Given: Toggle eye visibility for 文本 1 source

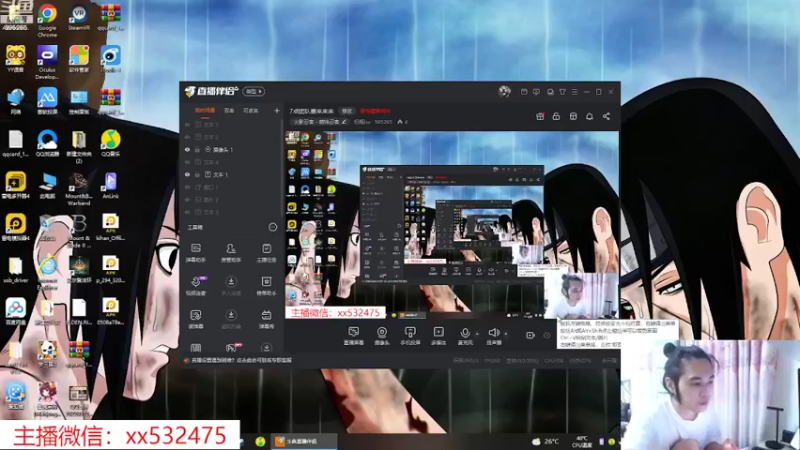Looking at the screenshot, I should tap(187, 174).
